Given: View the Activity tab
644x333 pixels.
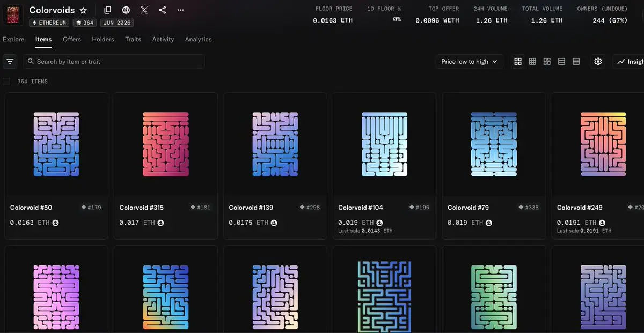Looking at the screenshot, I should click(x=163, y=39).
